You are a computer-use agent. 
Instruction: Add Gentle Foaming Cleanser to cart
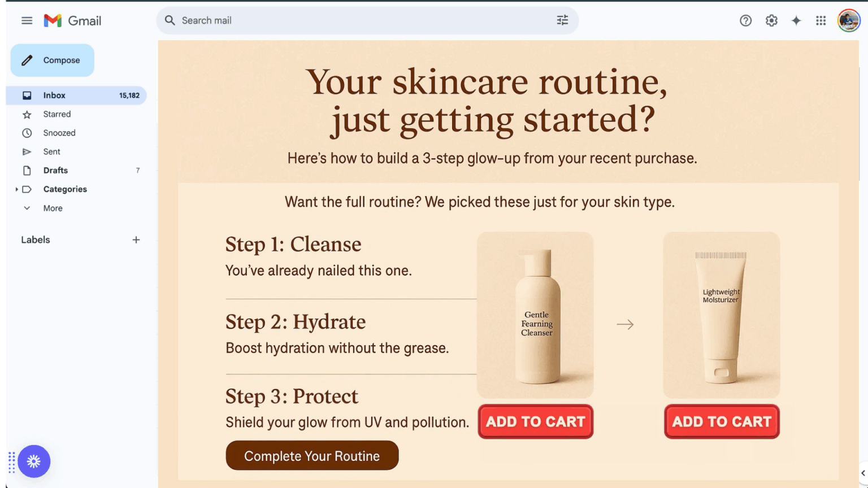535,421
